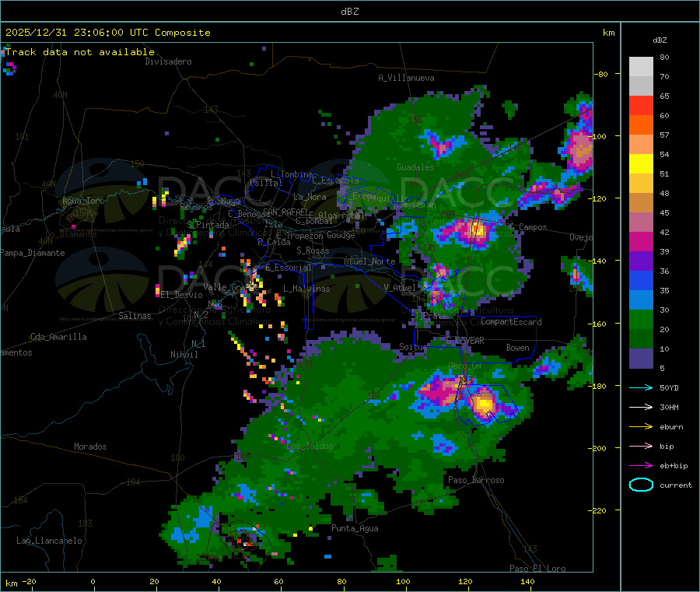Select the light gray swatch below 80 dBZ
Viewport: 700px width, 592px height.
(641, 67)
